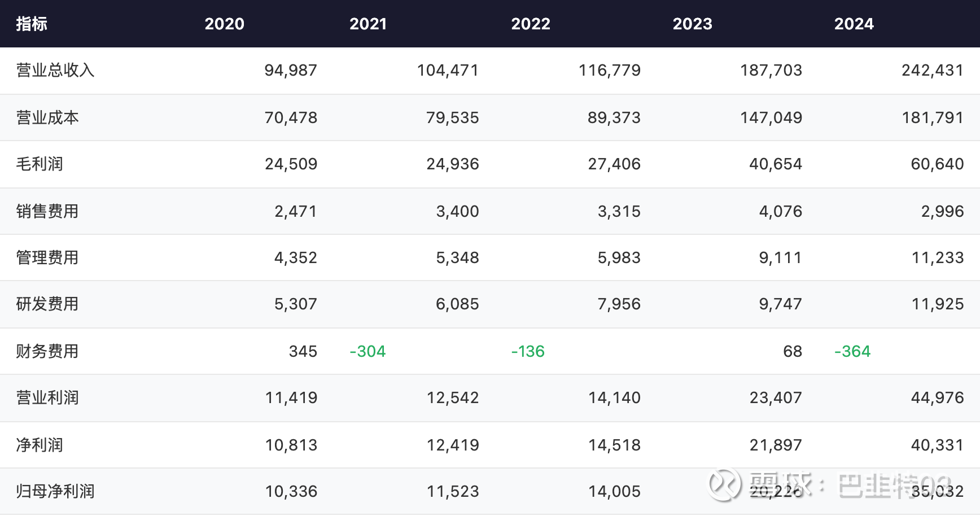This screenshot has width=980, height=516.
Task: Select the 242,431 revenue cell
Action: pos(933,70)
